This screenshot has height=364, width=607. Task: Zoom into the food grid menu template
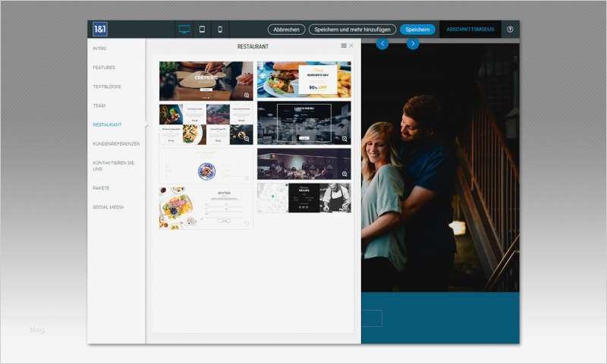click(247, 139)
